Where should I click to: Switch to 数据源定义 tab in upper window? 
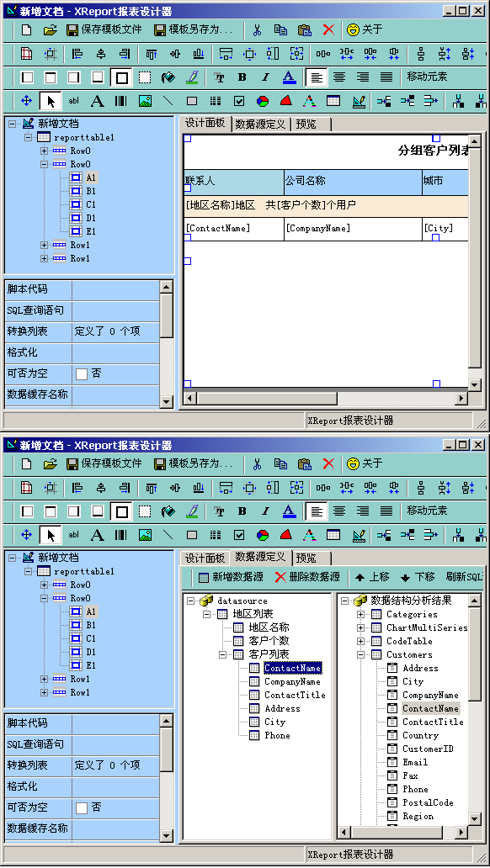260,124
